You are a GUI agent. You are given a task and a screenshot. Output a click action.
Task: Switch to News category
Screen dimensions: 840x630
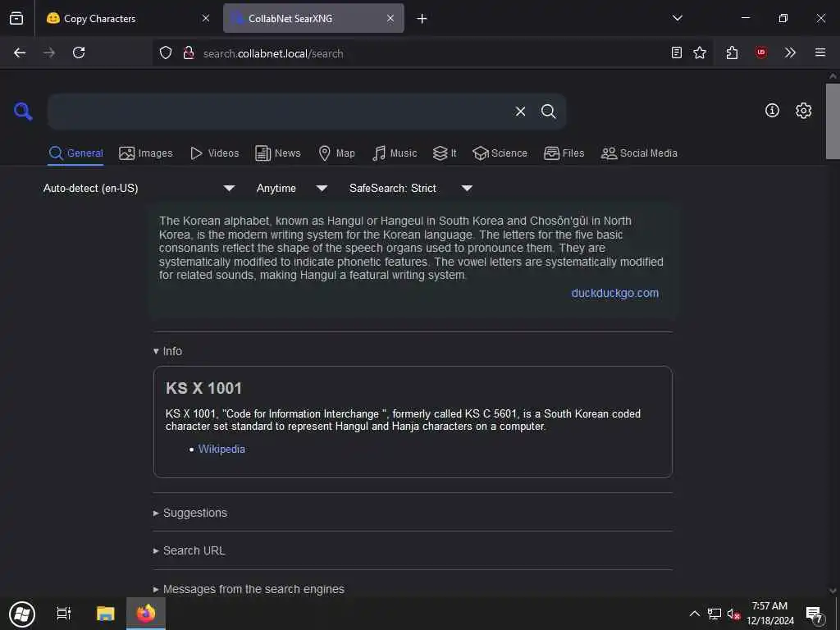277,153
